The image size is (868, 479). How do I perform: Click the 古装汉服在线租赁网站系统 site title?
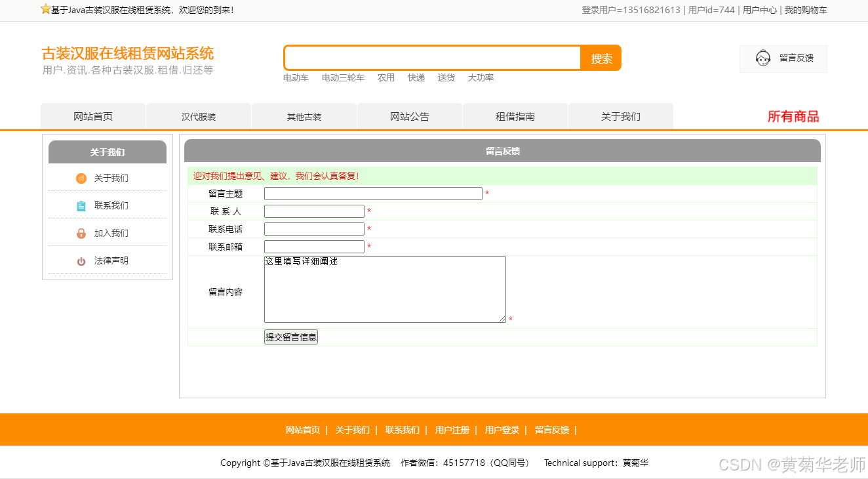pyautogui.click(x=128, y=53)
